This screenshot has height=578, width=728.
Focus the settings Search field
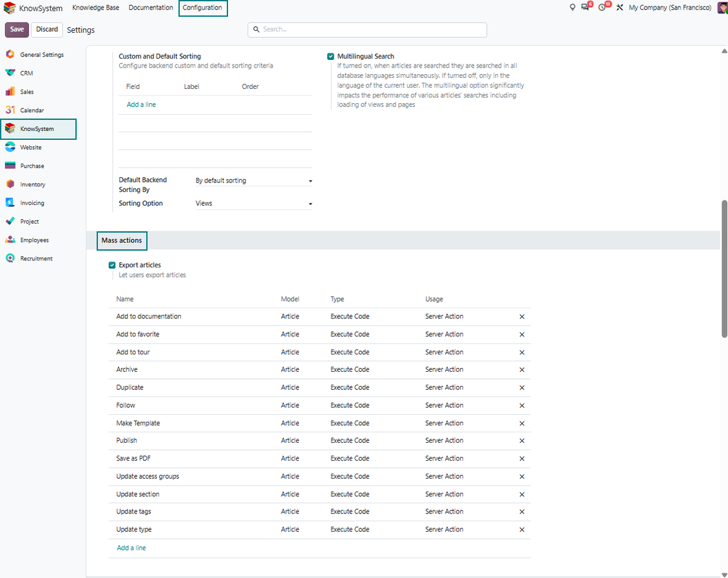[x=367, y=30]
